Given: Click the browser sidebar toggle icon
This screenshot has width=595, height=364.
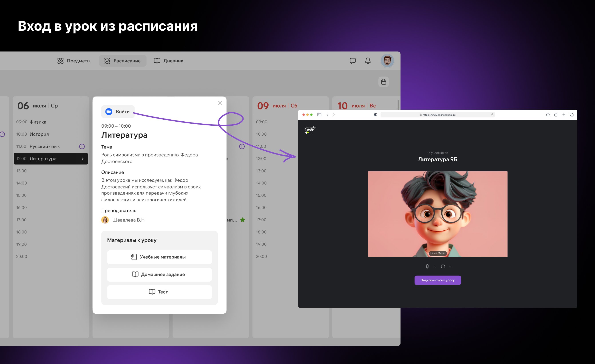Looking at the screenshot, I should click(x=319, y=115).
